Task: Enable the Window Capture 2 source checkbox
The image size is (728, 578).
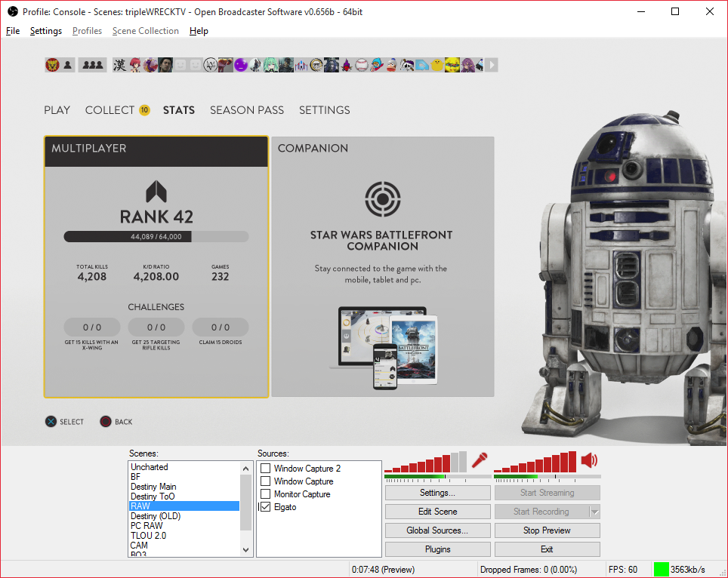Action: [266, 468]
